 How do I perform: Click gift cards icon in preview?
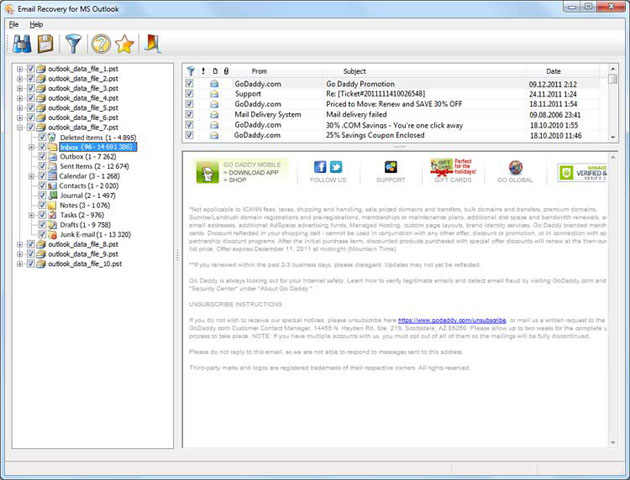[442, 167]
